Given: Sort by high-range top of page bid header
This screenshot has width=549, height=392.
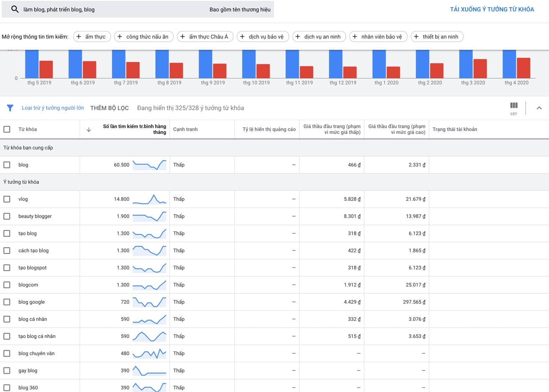Looking at the screenshot, I should [x=397, y=129].
